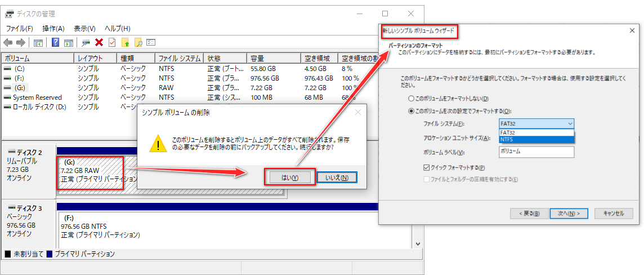The height and width of the screenshot is (275, 644).
Task: Click the 次へ(N) > button
Action: (x=569, y=214)
